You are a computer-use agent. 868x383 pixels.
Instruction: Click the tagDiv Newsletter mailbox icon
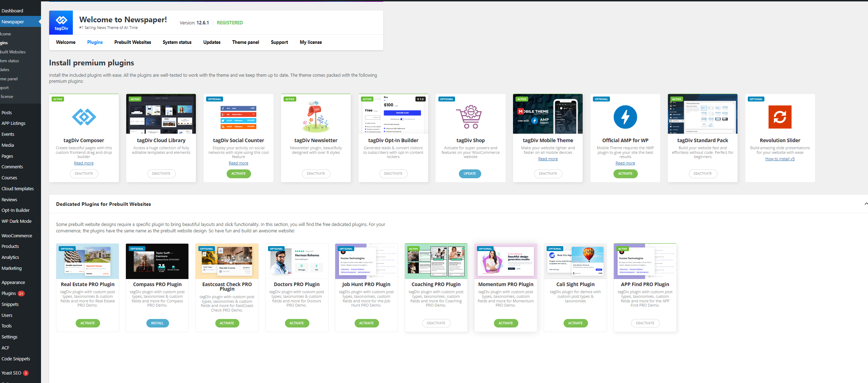[316, 116]
